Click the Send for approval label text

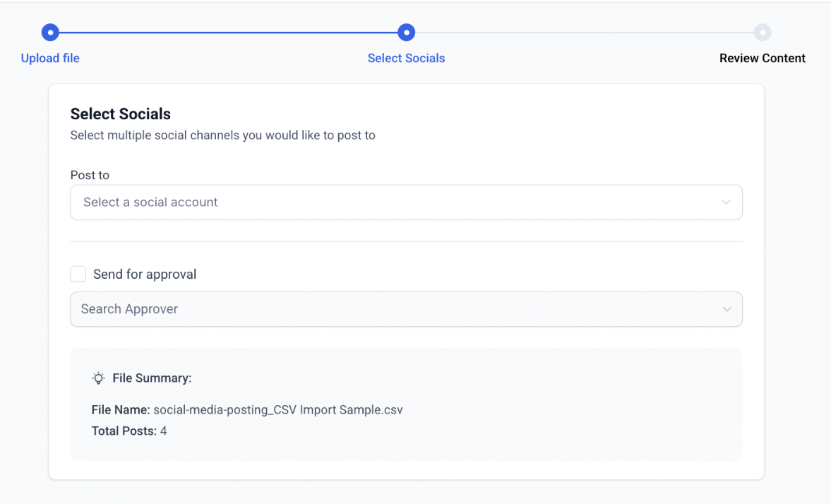(145, 274)
